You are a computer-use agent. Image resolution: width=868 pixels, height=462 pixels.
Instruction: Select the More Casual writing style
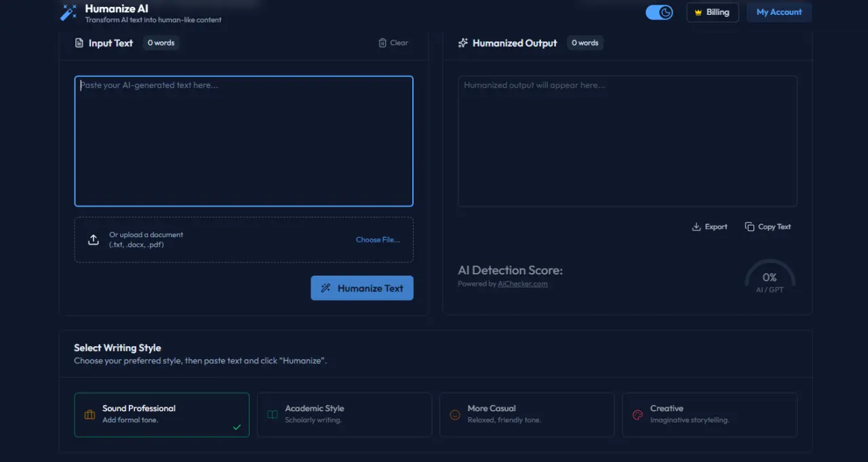pos(527,415)
